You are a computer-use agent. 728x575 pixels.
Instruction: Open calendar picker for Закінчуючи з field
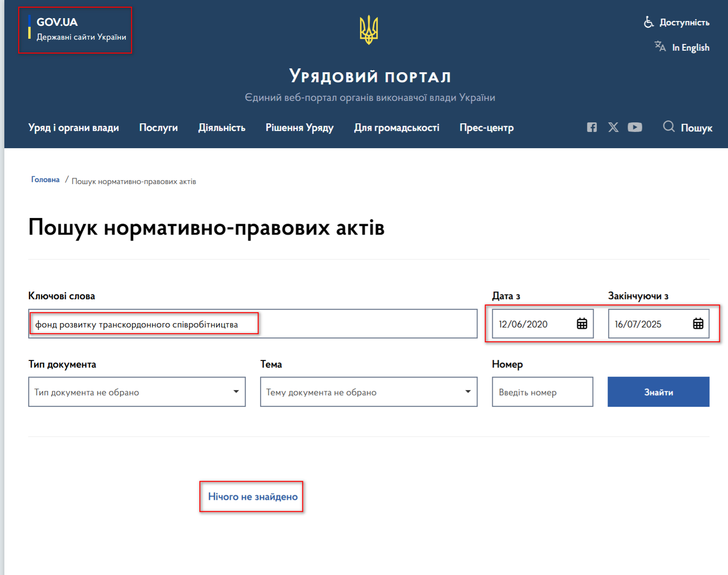point(698,324)
